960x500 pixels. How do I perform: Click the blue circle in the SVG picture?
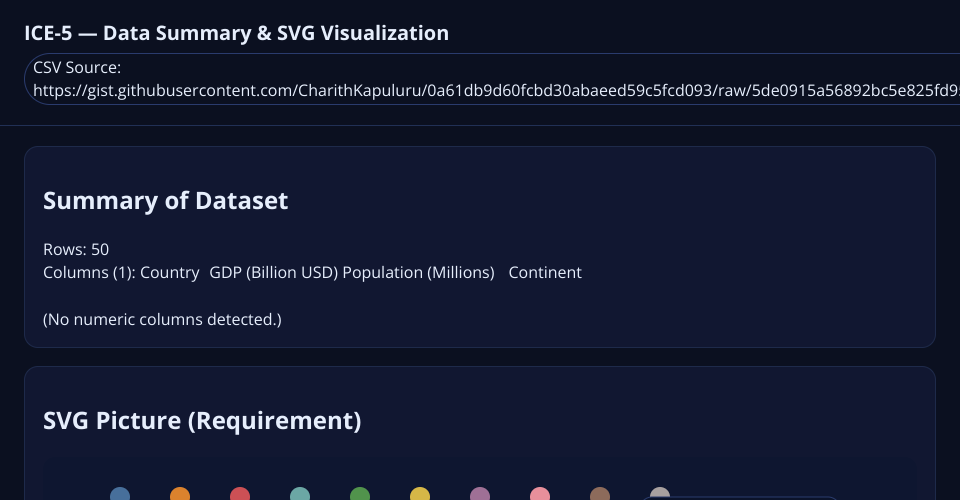click(120, 495)
